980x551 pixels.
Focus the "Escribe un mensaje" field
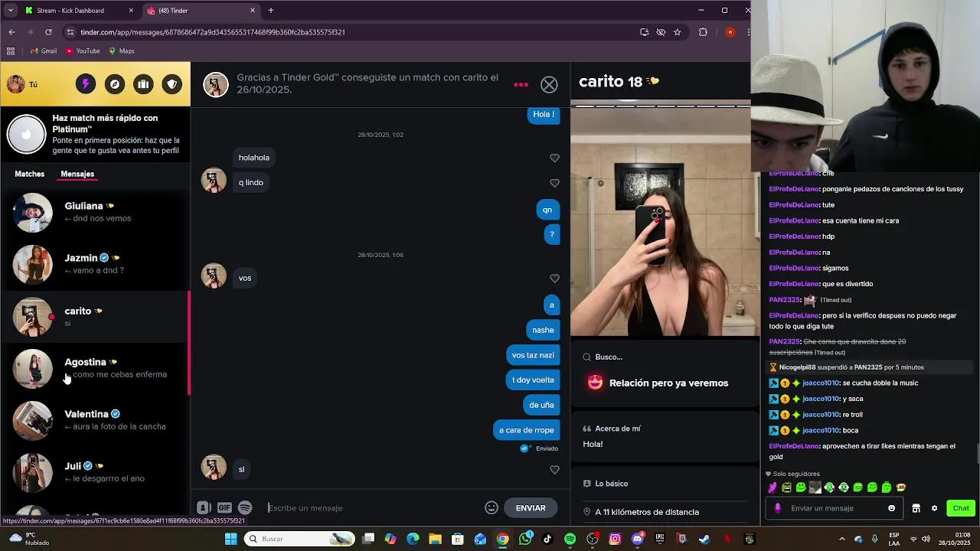(373, 508)
